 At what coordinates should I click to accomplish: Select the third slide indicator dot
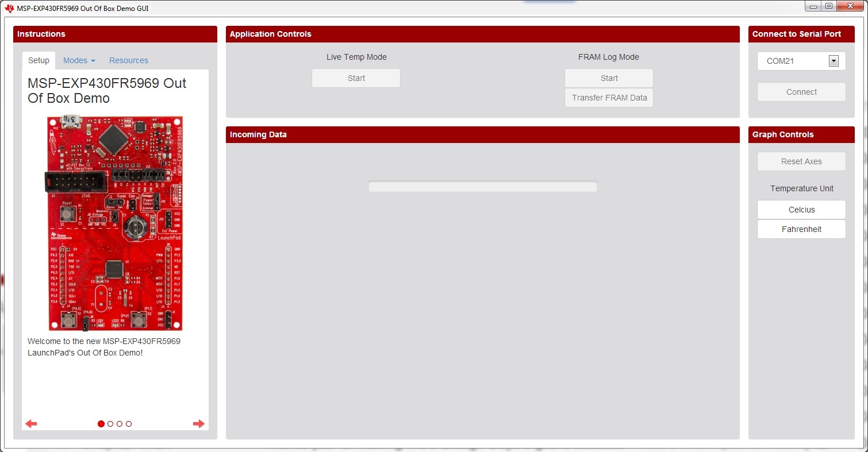120,424
